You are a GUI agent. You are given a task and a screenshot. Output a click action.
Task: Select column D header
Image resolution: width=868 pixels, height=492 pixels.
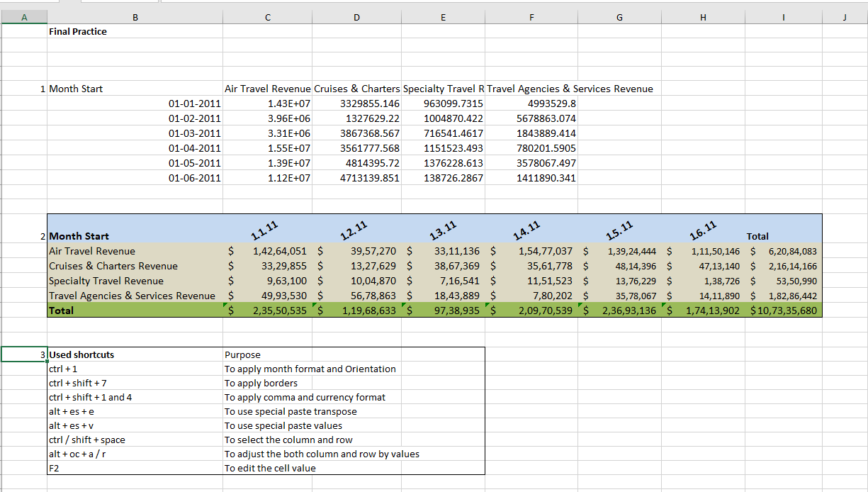[x=356, y=18]
